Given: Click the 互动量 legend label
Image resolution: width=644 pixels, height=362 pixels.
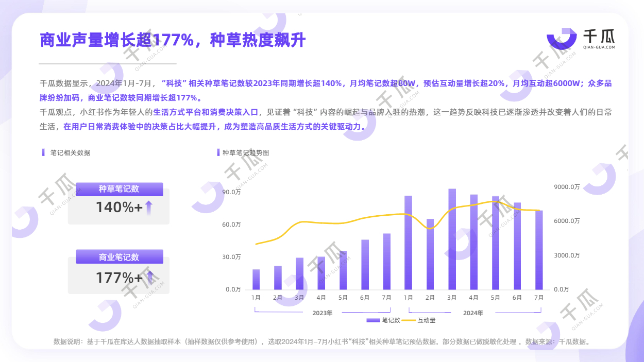Looking at the screenshot, I should coord(426,320).
